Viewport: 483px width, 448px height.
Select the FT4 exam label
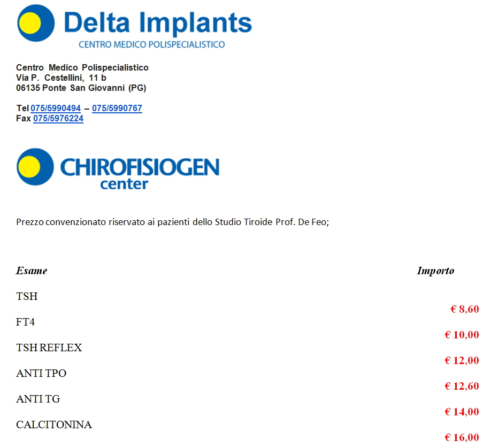[25, 322]
